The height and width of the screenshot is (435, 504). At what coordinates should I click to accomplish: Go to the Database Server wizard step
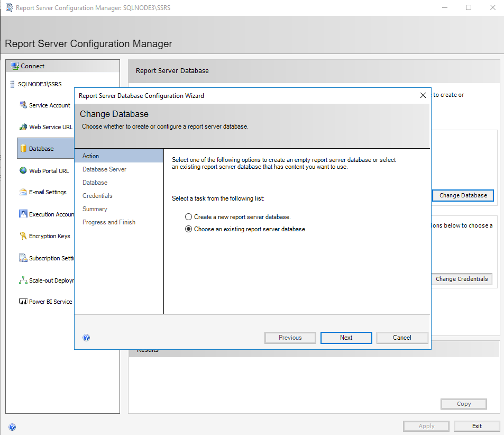(x=104, y=169)
